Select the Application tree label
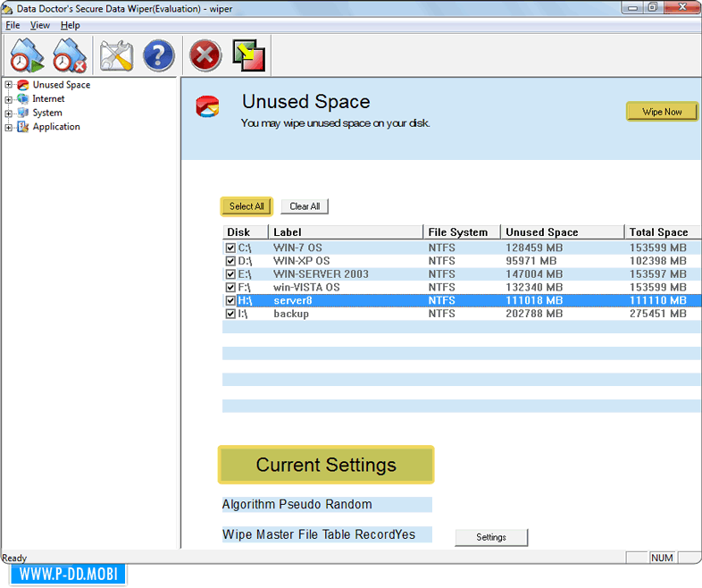Image resolution: width=702 pixels, height=588 pixels. coord(56,127)
